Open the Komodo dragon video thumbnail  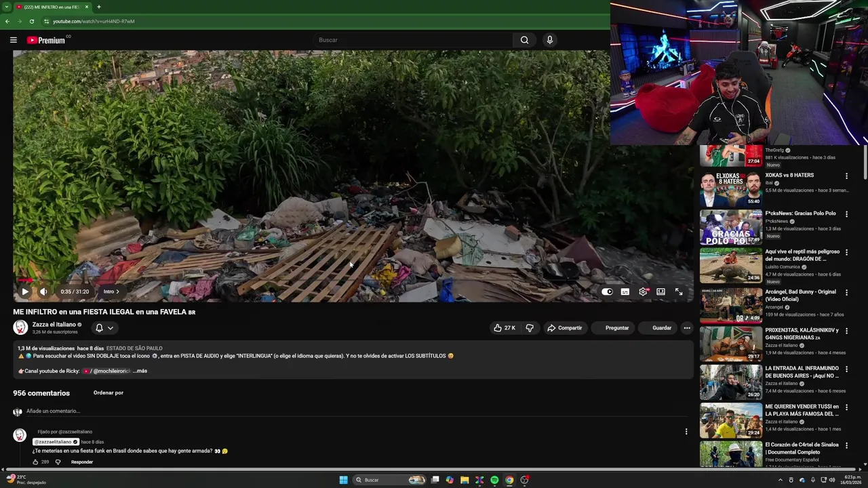click(731, 266)
